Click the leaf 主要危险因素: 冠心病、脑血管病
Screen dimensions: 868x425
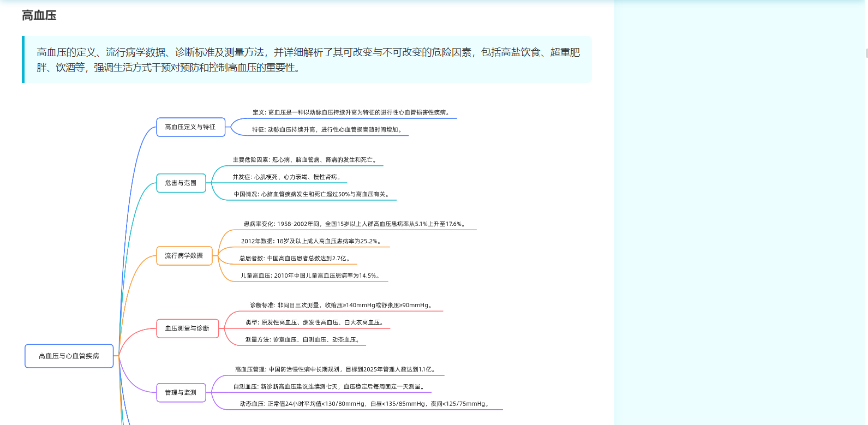(306, 160)
